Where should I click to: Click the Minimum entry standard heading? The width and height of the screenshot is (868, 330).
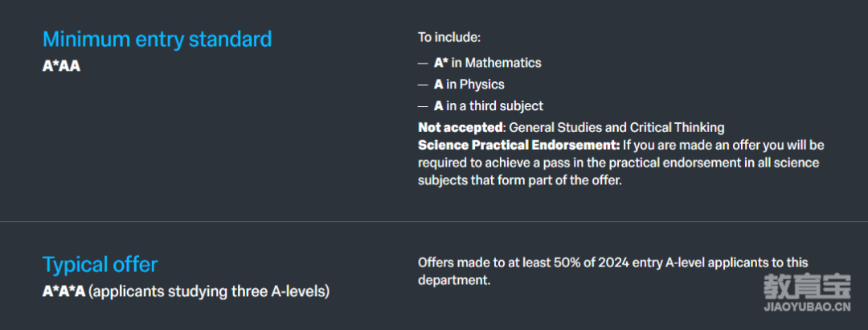tap(158, 39)
